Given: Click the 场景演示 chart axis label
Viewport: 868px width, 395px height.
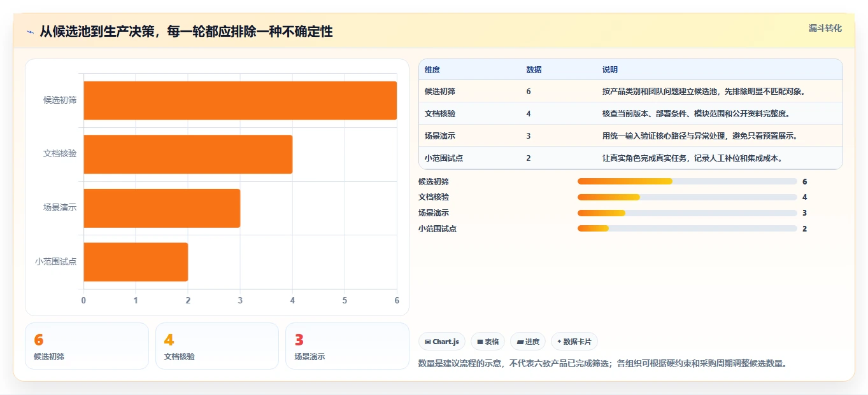Looking at the screenshot, I should pyautogui.click(x=60, y=207).
